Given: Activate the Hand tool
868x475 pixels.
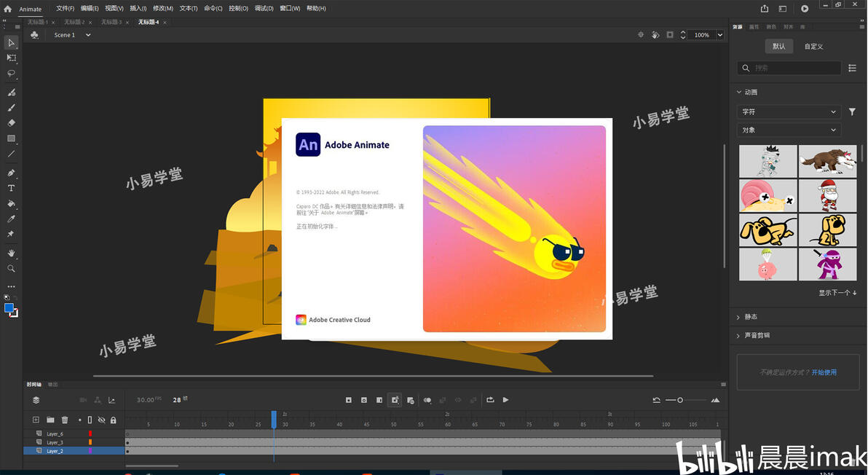Looking at the screenshot, I should pyautogui.click(x=11, y=253).
